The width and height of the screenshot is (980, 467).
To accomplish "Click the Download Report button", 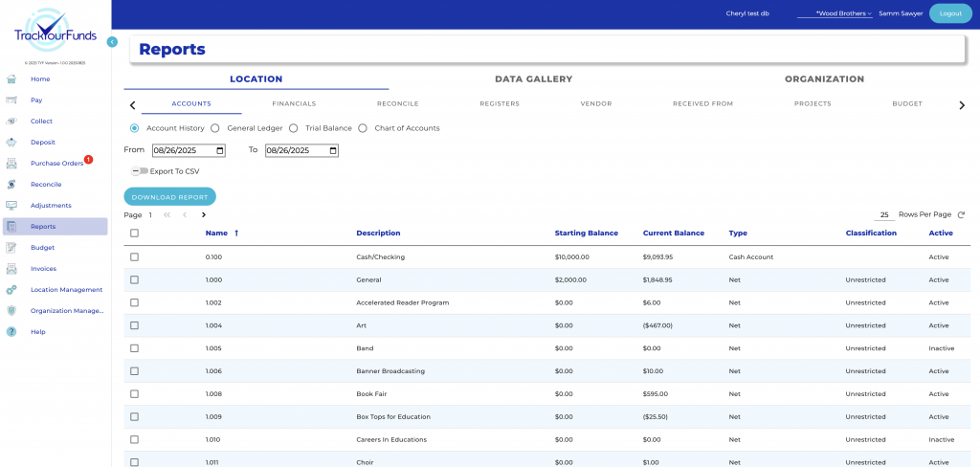I will pyautogui.click(x=169, y=197).
